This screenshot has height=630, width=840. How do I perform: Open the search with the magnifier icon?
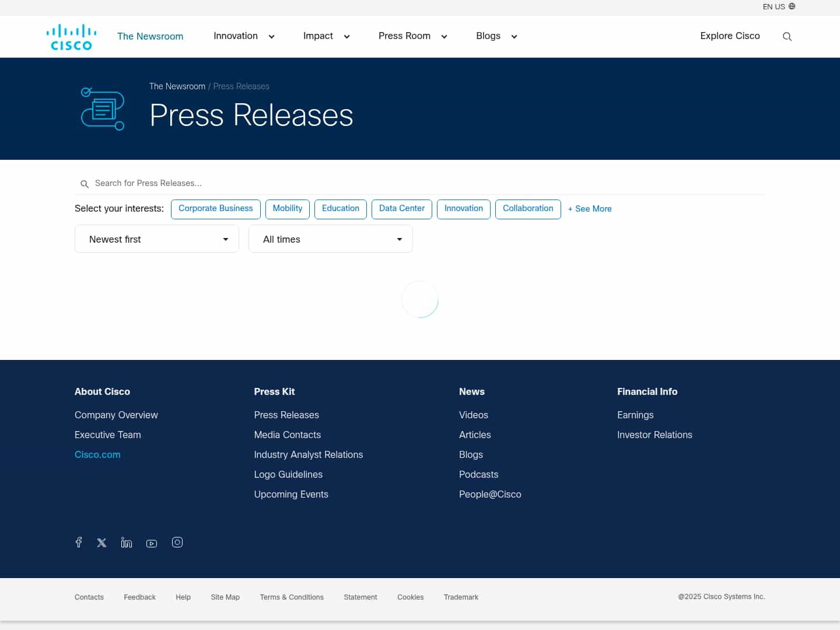tap(787, 36)
